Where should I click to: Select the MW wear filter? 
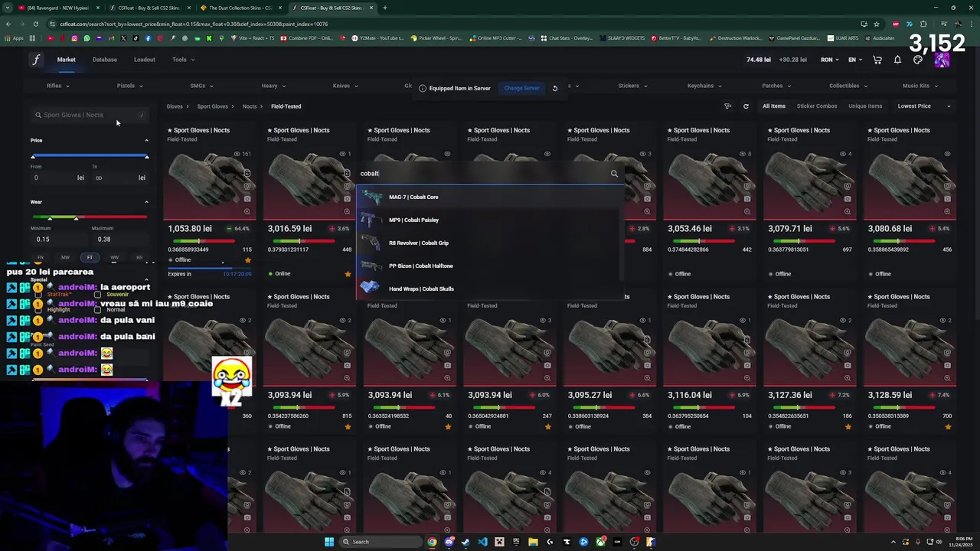point(65,257)
